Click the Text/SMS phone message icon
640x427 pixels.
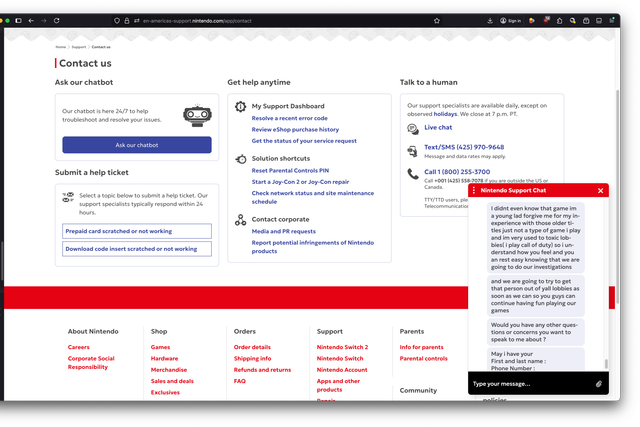(x=413, y=151)
